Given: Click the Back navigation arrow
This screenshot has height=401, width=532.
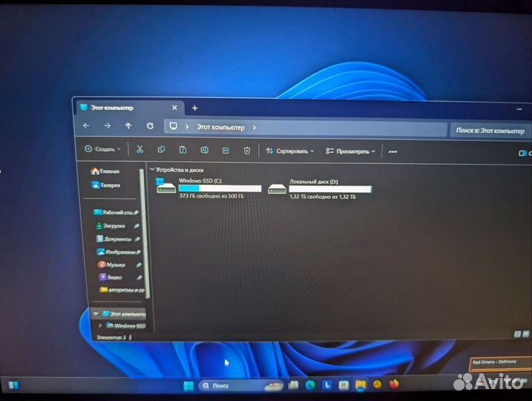Looking at the screenshot, I should (86, 125).
